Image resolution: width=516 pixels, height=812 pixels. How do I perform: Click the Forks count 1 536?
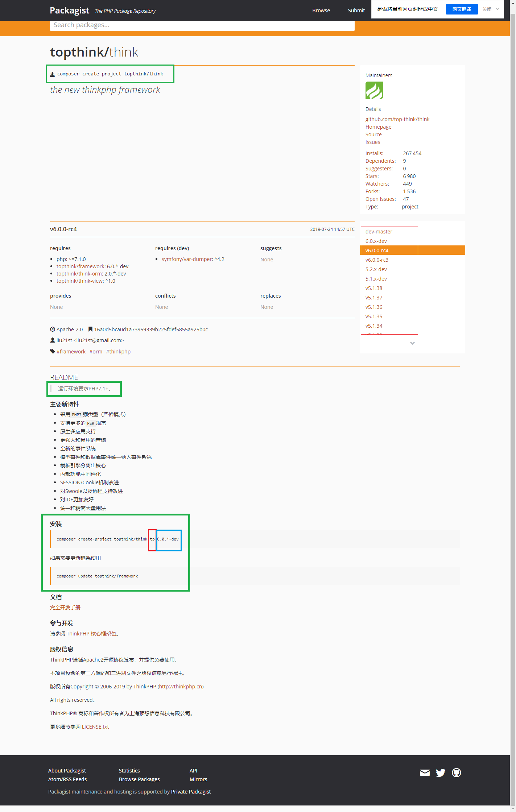pyautogui.click(x=409, y=191)
